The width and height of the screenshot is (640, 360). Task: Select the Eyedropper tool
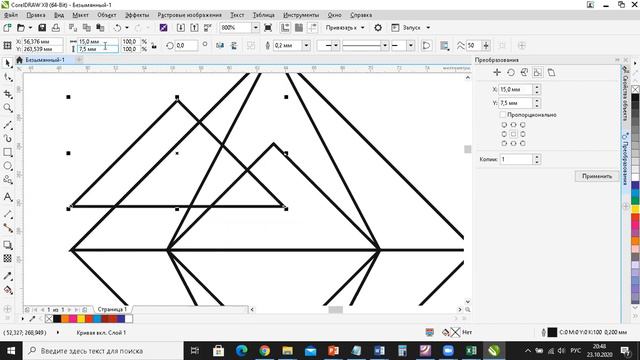tap(8, 276)
